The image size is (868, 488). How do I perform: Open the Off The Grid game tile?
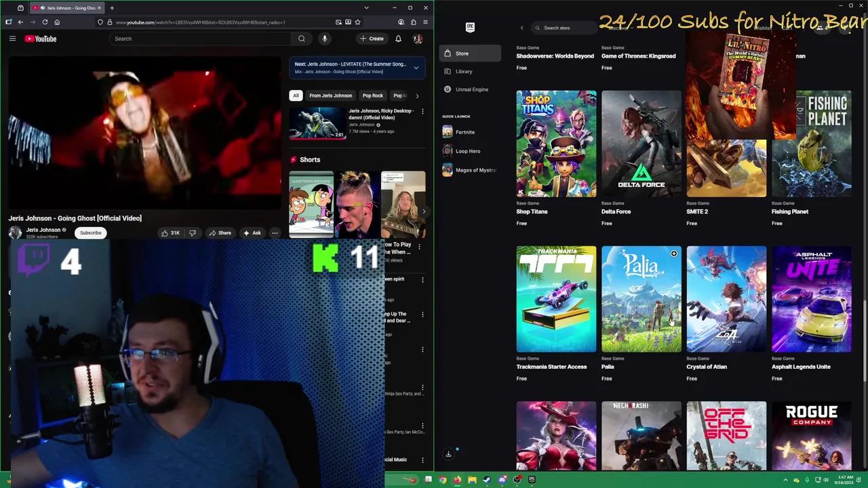coord(726,436)
